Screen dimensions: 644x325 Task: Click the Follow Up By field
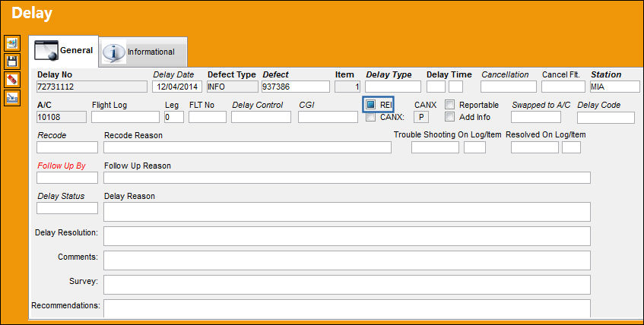pyautogui.click(x=68, y=178)
